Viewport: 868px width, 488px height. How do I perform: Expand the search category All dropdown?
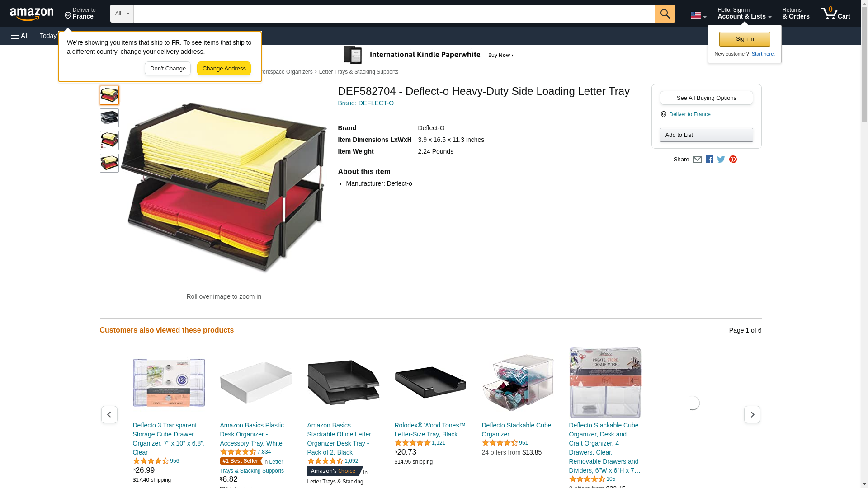[x=122, y=14]
